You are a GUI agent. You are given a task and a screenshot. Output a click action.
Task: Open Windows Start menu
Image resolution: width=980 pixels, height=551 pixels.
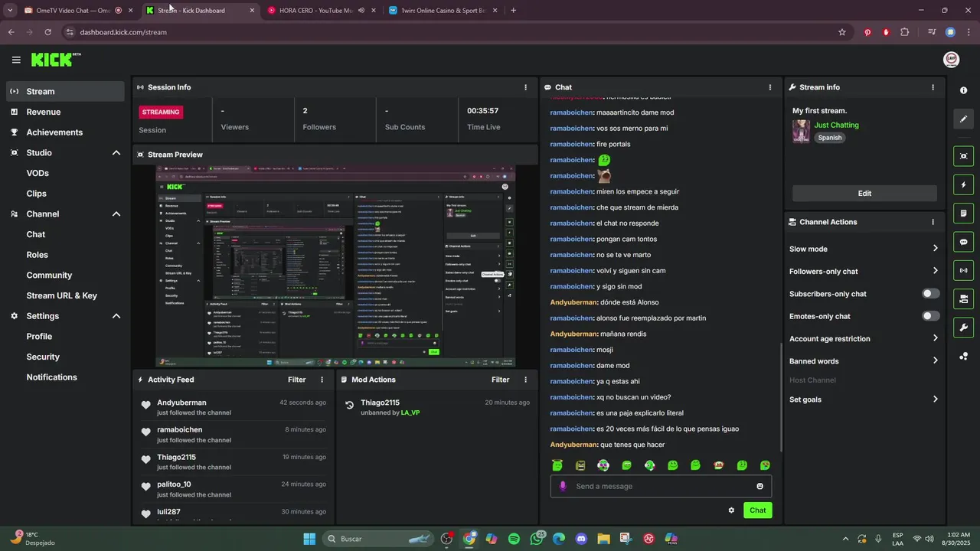tap(309, 539)
